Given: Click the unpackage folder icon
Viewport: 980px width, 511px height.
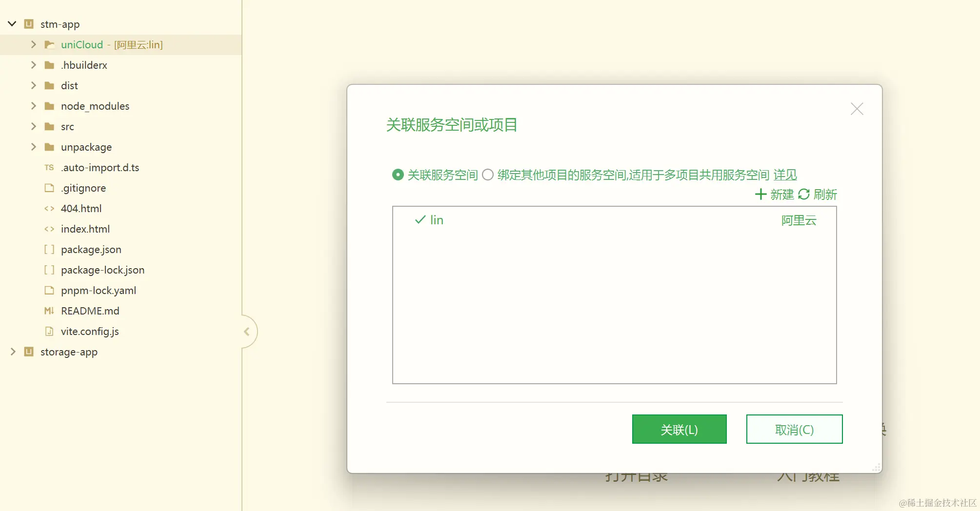Looking at the screenshot, I should (49, 147).
